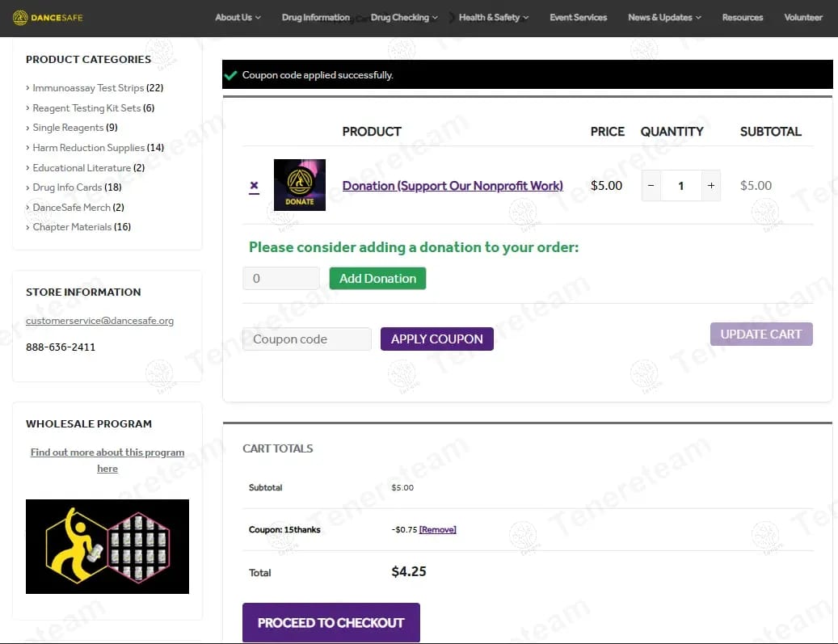Click the Add Donation button

tap(377, 279)
